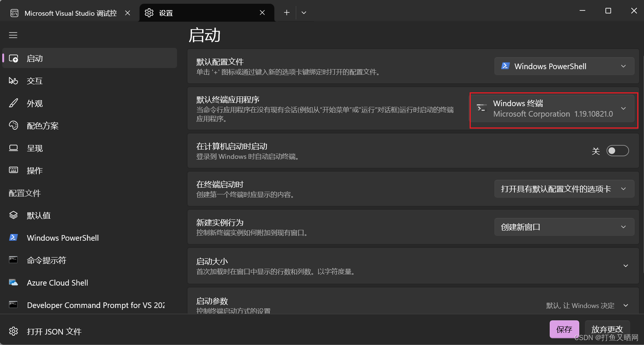Open the new-tab profile dropdown arrow

(x=304, y=13)
